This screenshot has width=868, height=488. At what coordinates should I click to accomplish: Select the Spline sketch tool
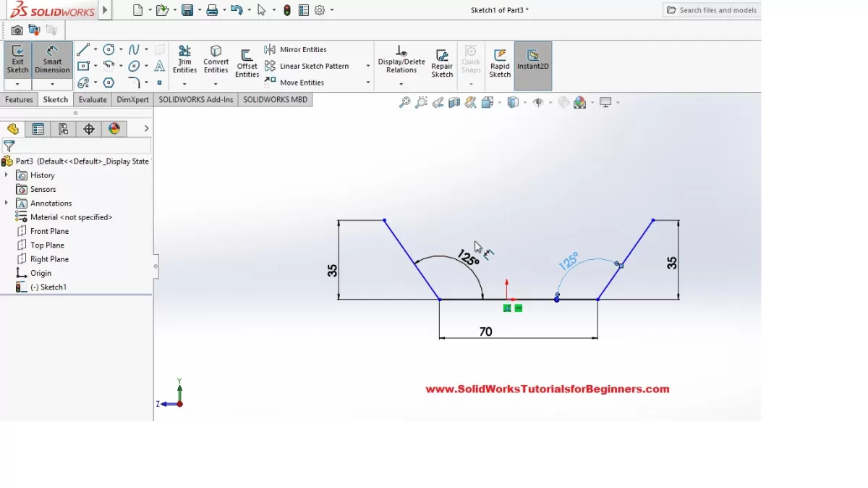134,50
